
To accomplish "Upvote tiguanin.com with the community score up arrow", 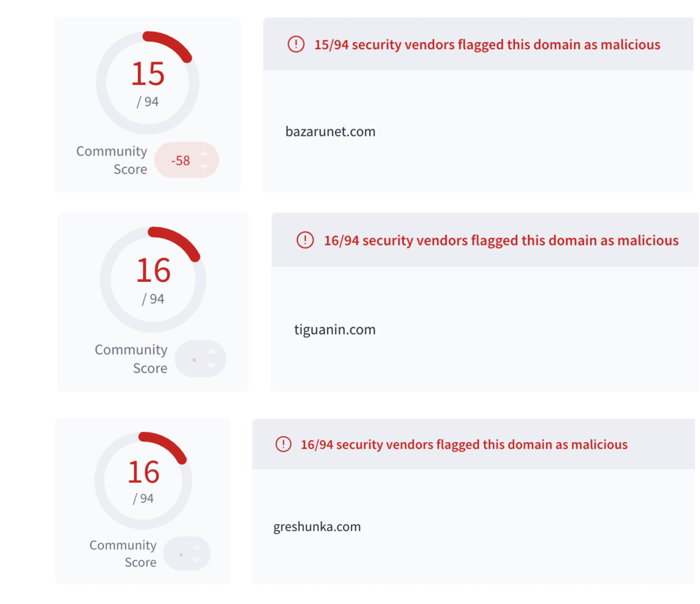I will pyautogui.click(x=211, y=352).
